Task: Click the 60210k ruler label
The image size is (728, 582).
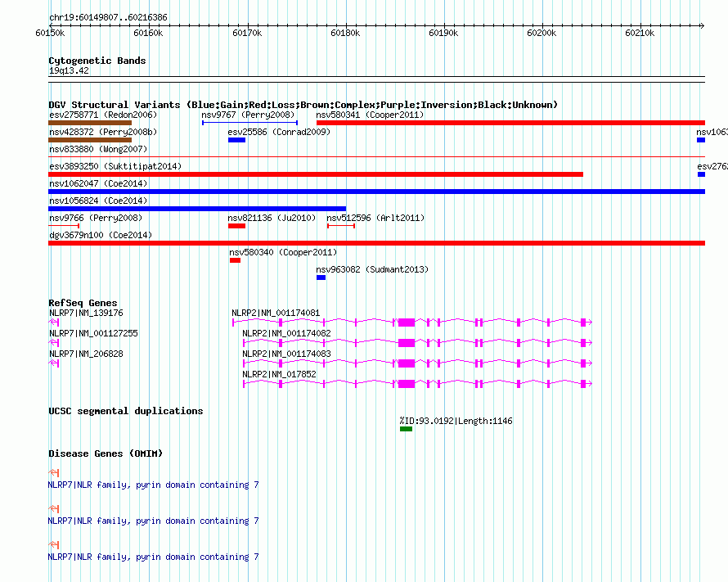Action: point(640,33)
